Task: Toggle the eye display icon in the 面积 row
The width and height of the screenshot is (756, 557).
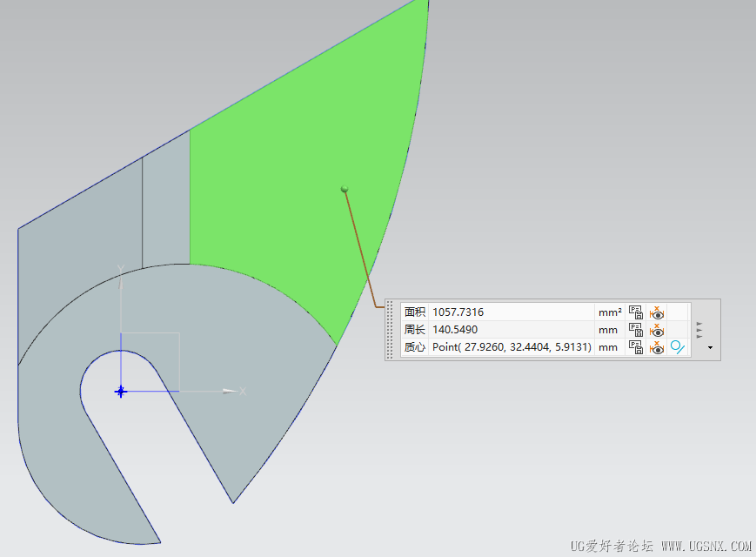Action: 657,312
